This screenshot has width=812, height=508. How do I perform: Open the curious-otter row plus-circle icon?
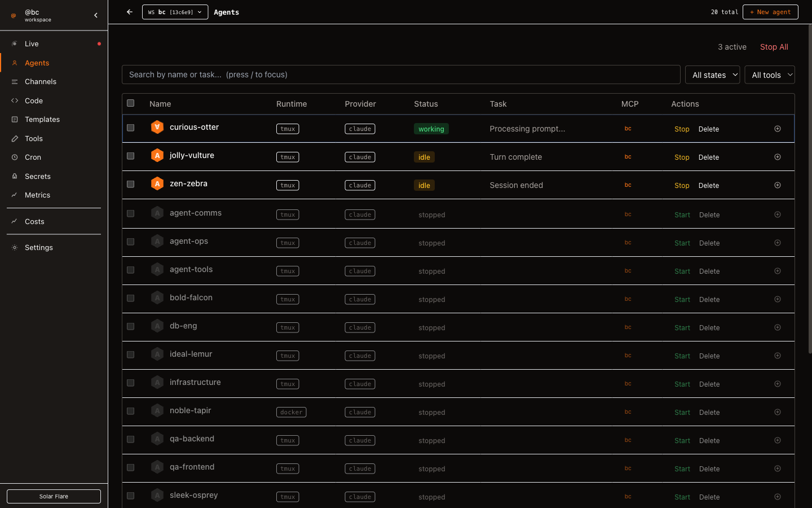click(x=778, y=129)
